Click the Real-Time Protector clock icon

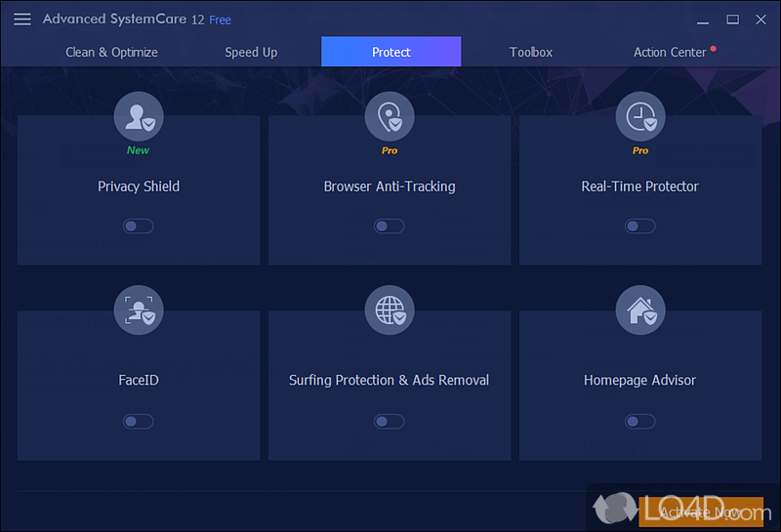click(x=640, y=117)
